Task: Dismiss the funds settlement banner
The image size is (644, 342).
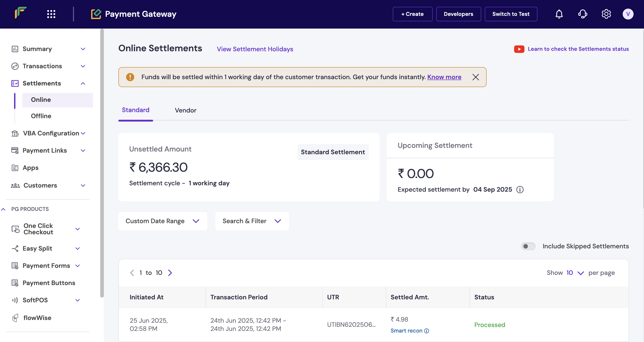Action: coord(476,77)
